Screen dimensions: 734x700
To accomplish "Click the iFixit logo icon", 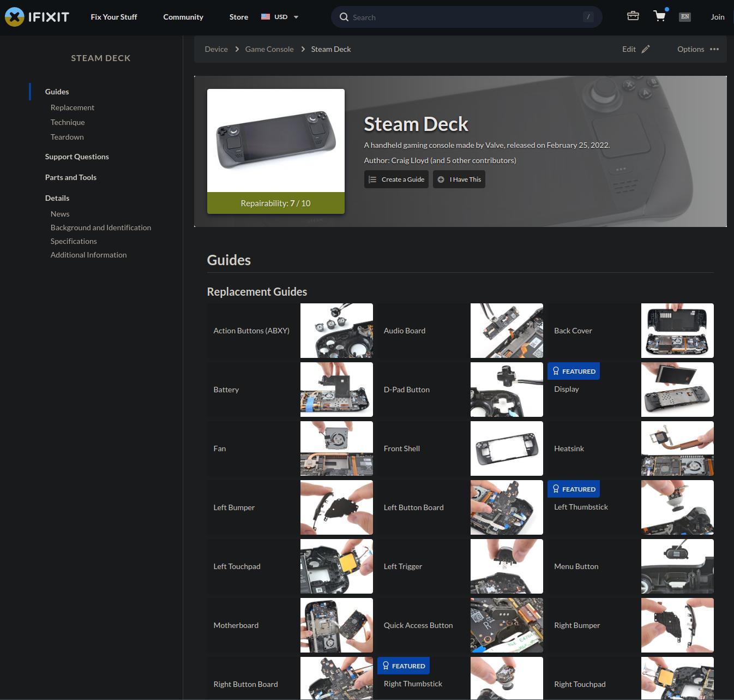I will 15,17.
